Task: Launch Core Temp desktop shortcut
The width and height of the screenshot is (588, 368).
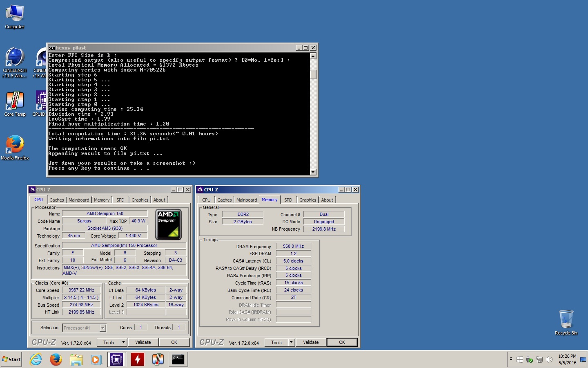Action: tap(15, 104)
